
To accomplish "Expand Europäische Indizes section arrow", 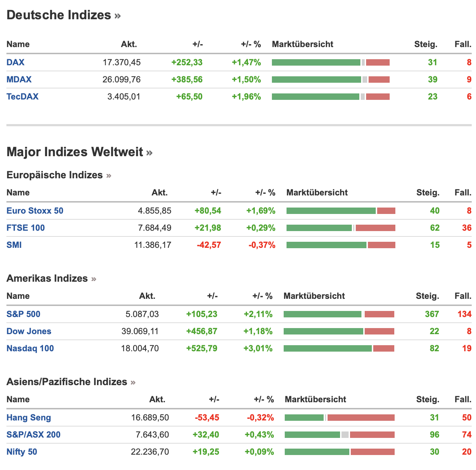I will point(109,176).
